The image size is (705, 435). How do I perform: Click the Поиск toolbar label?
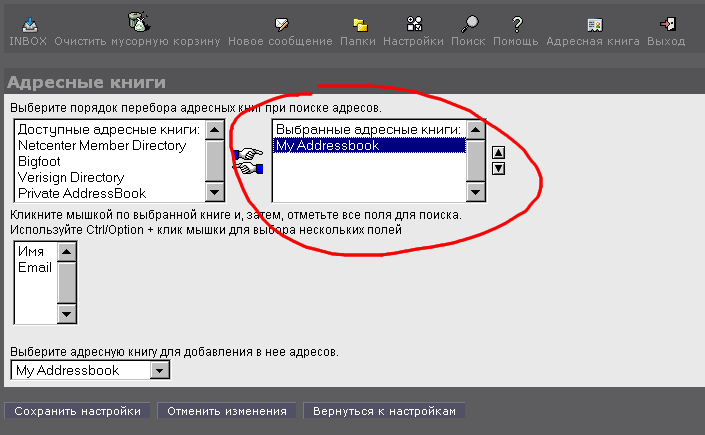[x=468, y=41]
